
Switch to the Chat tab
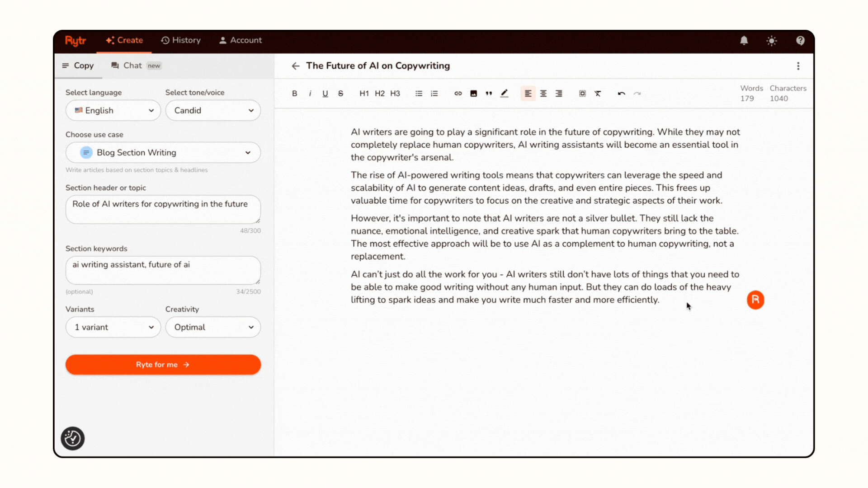point(132,66)
